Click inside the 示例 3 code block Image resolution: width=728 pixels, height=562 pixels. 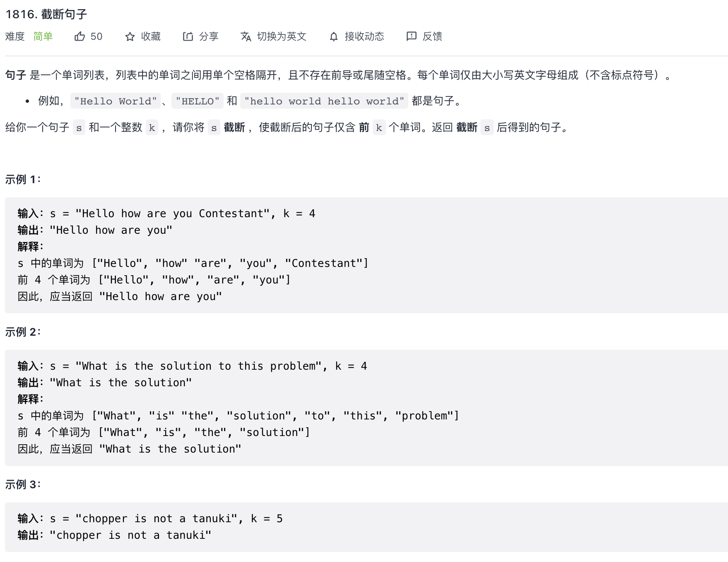[x=366, y=527]
